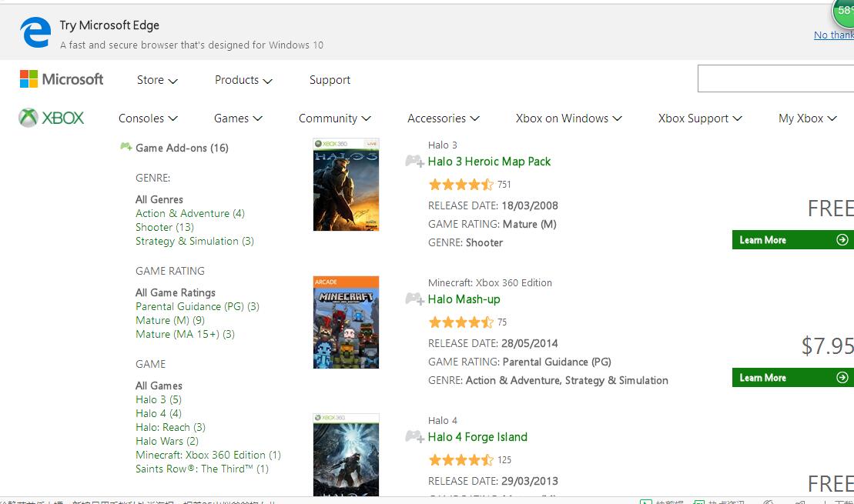Click the Microsoft Edge logo icon
This screenshot has width=854, height=504.
click(x=35, y=32)
